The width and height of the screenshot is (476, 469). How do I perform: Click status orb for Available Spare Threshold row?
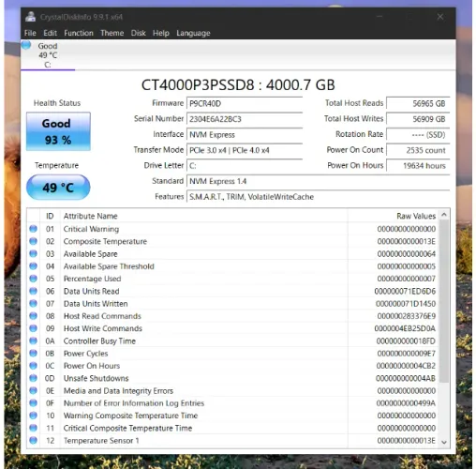(33, 266)
